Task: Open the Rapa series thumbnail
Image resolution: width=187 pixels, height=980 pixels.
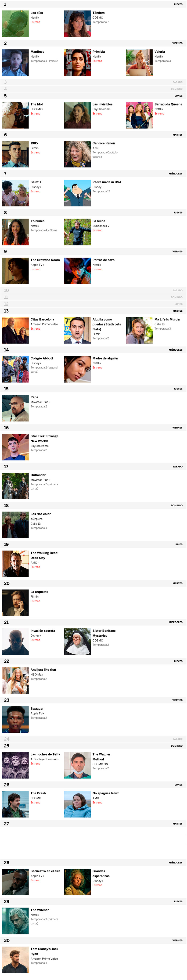Action: (x=15, y=408)
